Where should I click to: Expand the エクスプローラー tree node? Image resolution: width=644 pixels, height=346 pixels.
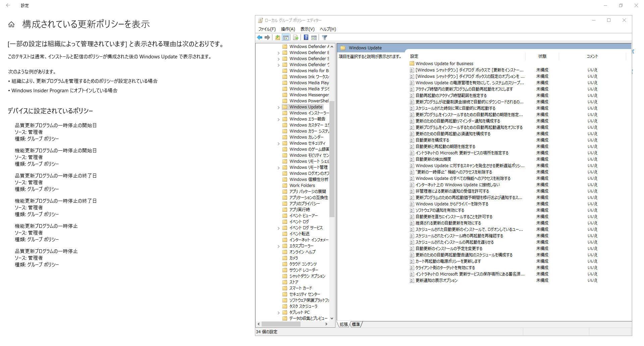278,246
